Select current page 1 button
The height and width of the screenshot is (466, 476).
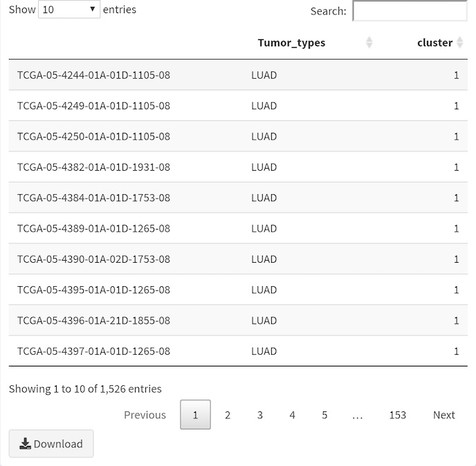195,415
